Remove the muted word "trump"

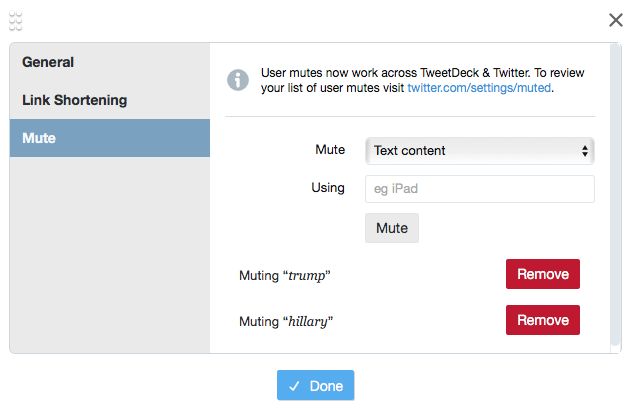point(543,274)
